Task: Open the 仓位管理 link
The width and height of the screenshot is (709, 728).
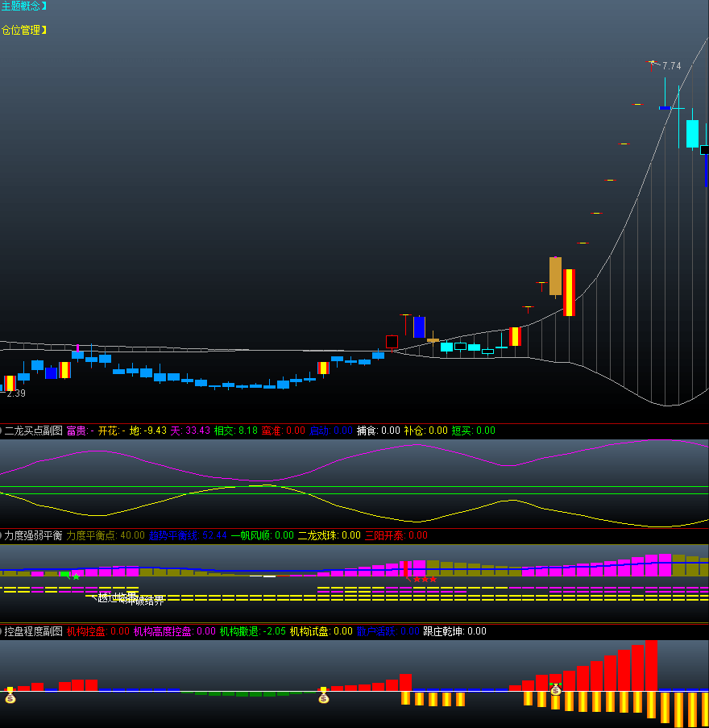Action: tap(23, 31)
